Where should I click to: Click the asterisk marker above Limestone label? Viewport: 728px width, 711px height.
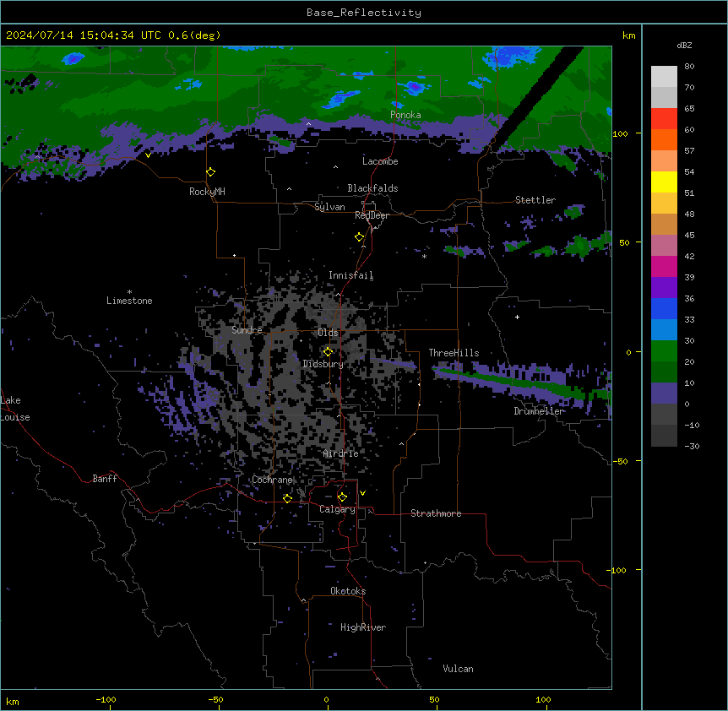click(129, 292)
